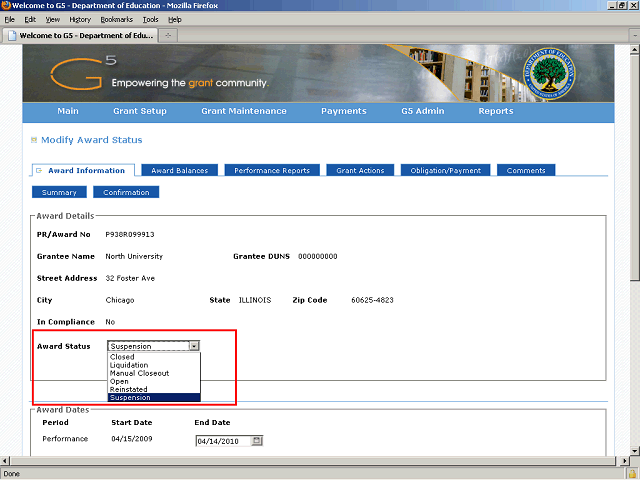Click horizontal scrollbar right arrow

click(x=625, y=461)
